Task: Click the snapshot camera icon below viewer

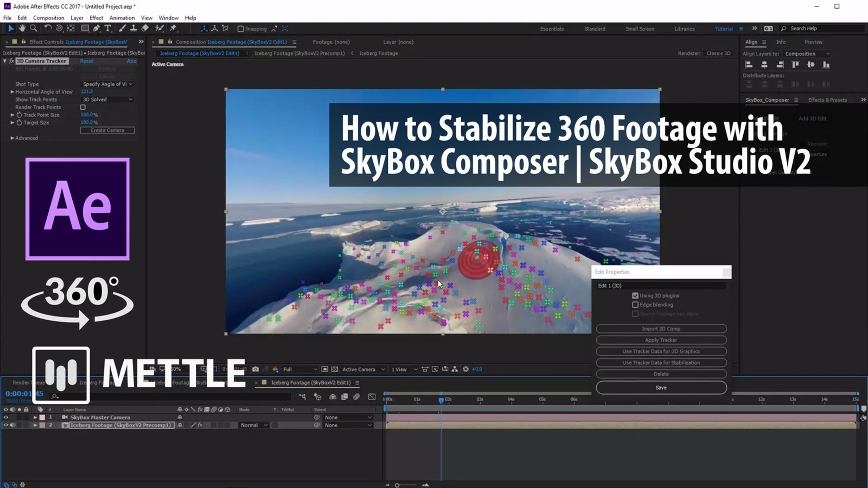Action: pos(255,369)
